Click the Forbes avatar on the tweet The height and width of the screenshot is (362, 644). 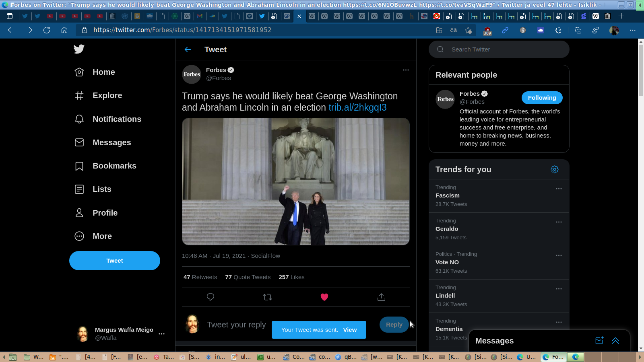tap(192, 74)
